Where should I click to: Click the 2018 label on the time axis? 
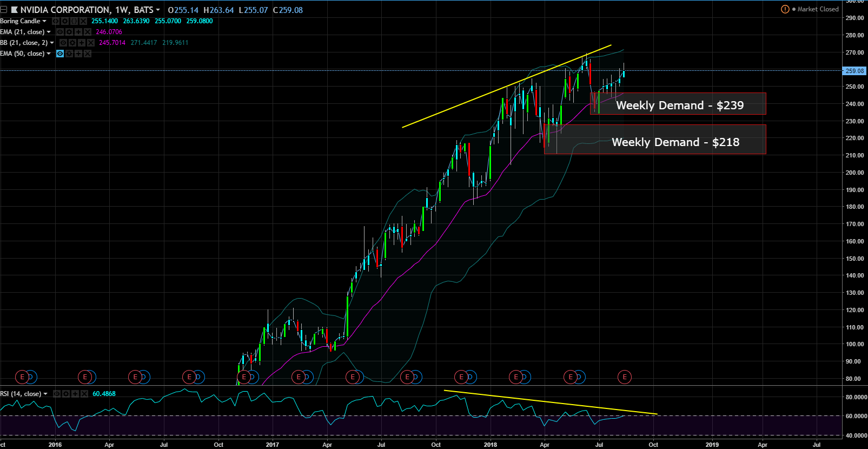491,445
